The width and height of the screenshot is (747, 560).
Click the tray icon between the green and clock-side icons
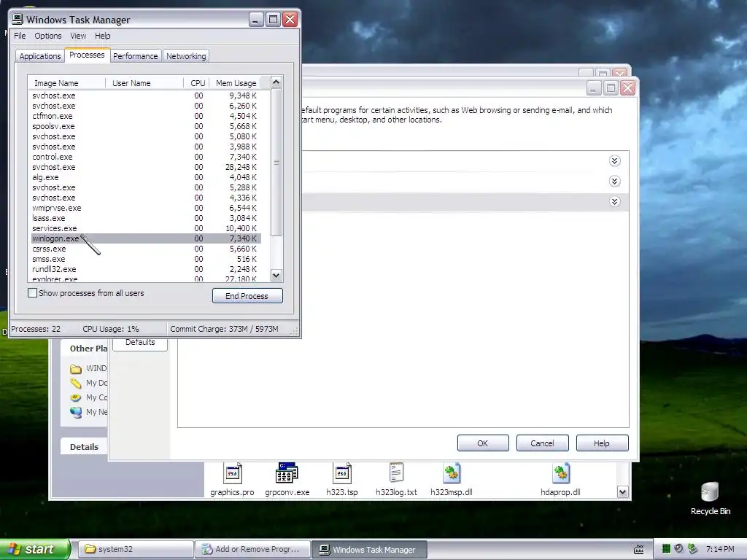[x=679, y=548]
